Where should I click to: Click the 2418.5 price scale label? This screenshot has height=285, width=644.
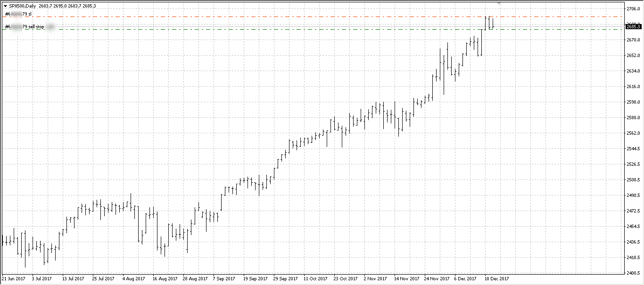(x=633, y=258)
